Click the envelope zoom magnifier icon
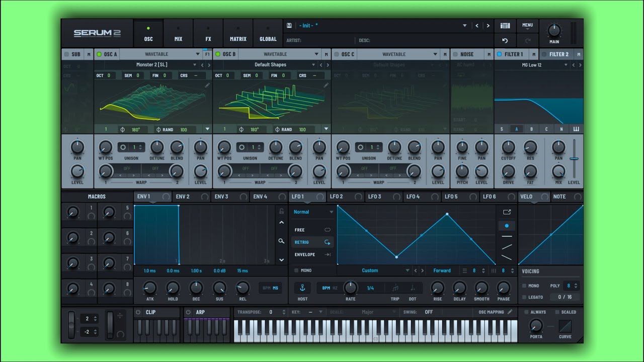This screenshot has height=362, width=644. coord(282,241)
